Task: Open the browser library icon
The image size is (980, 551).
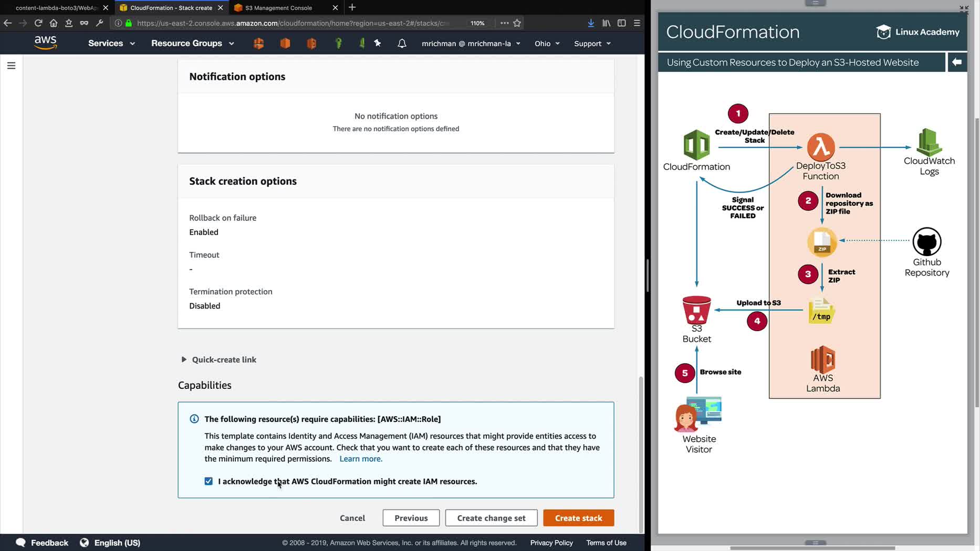Action: click(x=607, y=23)
